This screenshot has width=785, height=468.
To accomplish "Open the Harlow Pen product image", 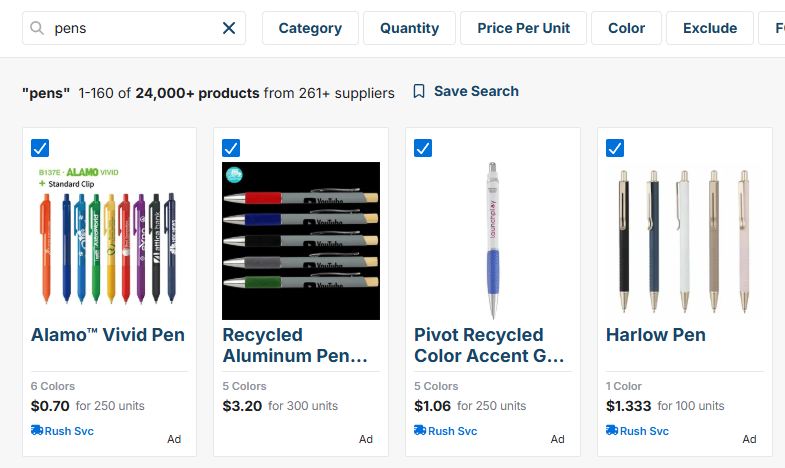I will point(684,241).
